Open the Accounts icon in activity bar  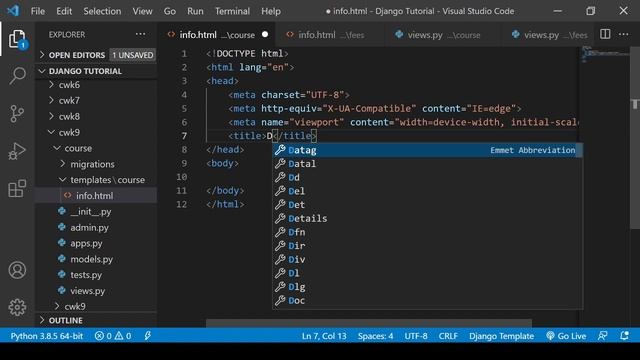[x=17, y=270]
